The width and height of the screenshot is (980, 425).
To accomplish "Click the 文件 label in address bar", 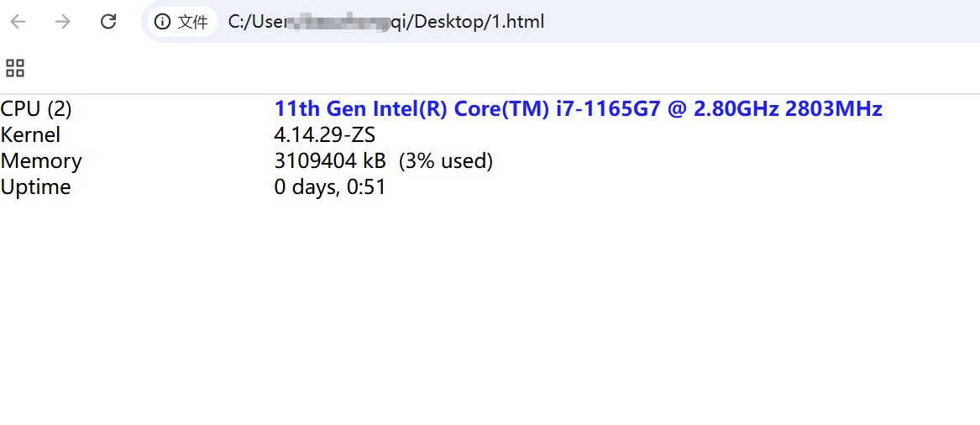I will (192, 22).
